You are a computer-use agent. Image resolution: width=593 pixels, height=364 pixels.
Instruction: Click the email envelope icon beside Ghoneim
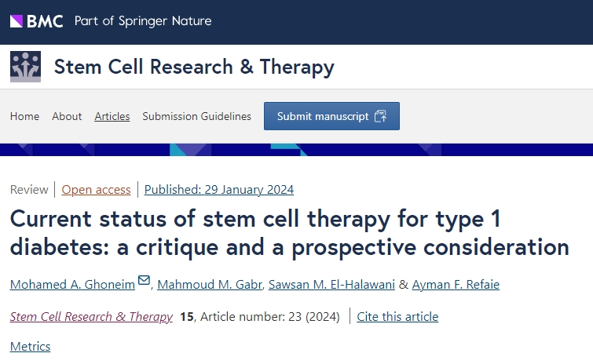tap(144, 281)
